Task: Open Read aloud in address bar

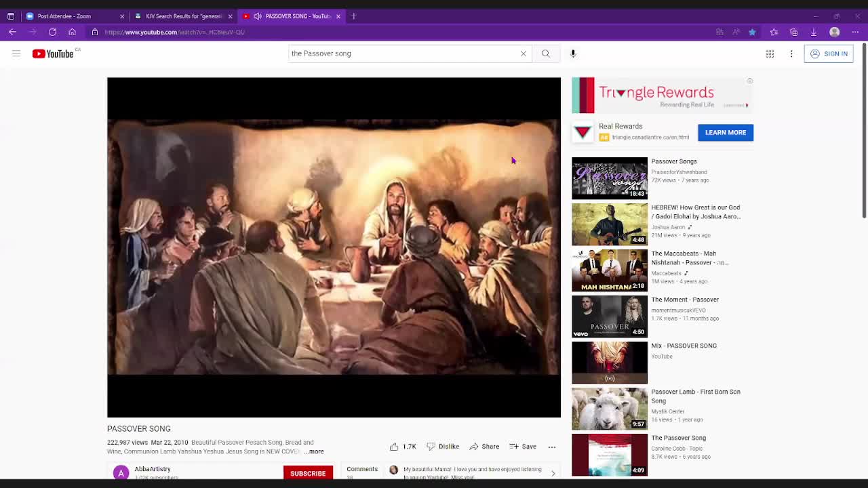Action: (736, 32)
